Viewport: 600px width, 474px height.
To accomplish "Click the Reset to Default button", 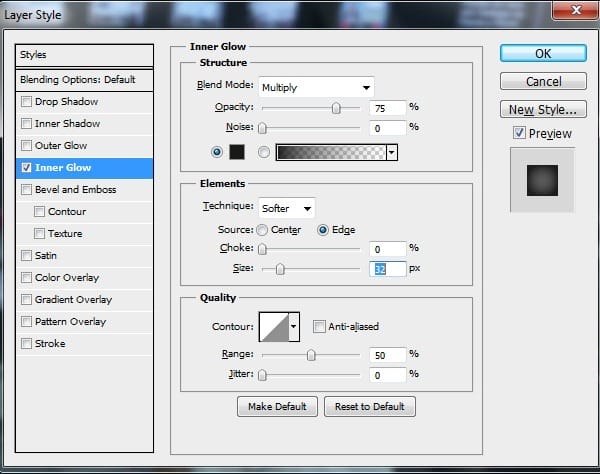I will coord(369,406).
